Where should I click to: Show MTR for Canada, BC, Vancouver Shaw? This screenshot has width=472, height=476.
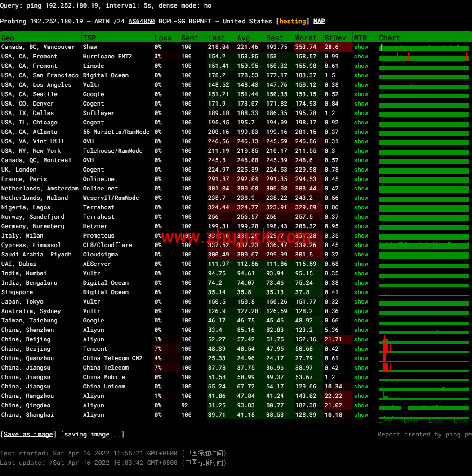[361, 47]
